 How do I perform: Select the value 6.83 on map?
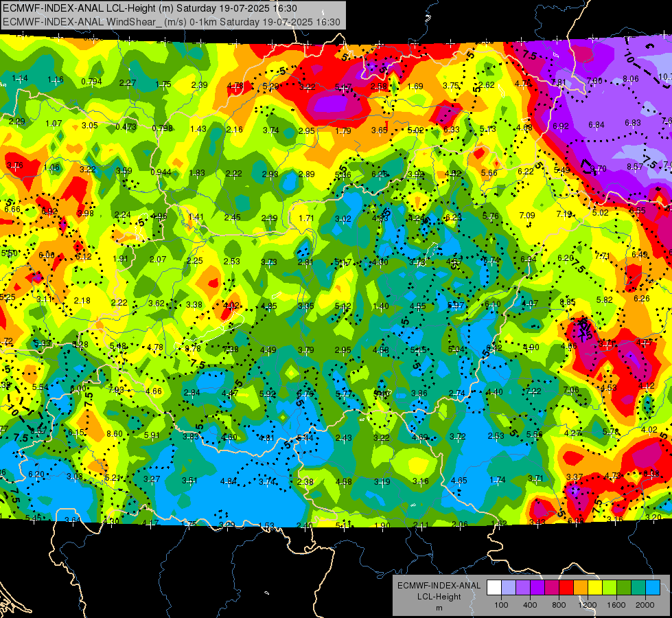(633, 123)
